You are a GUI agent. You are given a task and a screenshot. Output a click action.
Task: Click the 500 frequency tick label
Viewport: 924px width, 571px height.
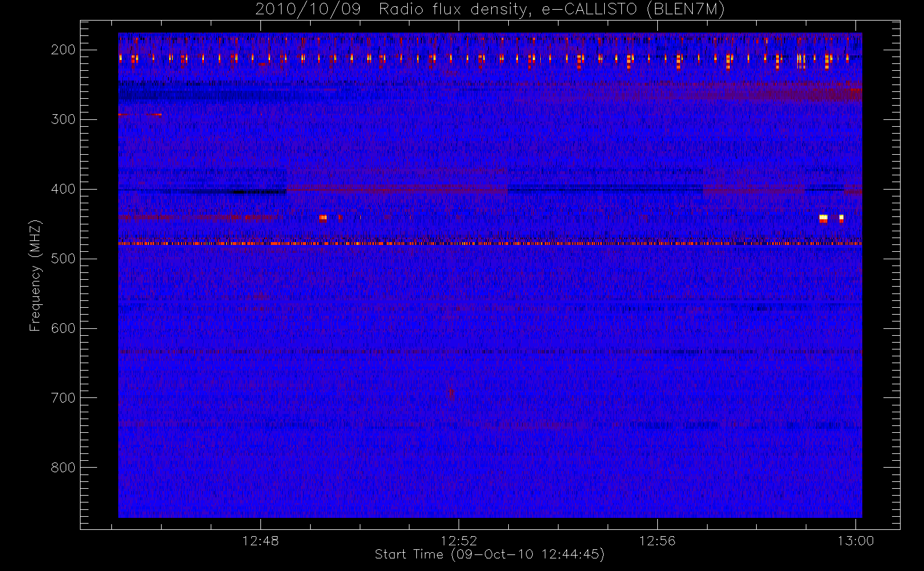tap(63, 259)
